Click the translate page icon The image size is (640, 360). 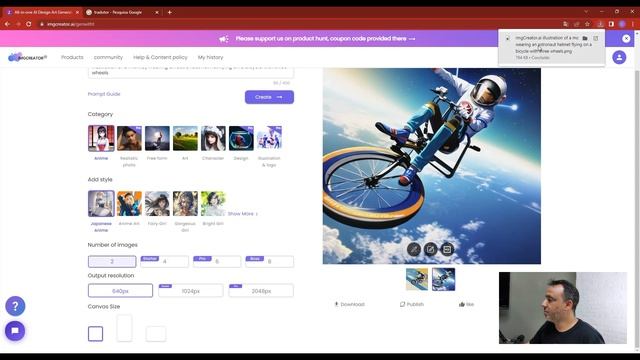coord(565,24)
